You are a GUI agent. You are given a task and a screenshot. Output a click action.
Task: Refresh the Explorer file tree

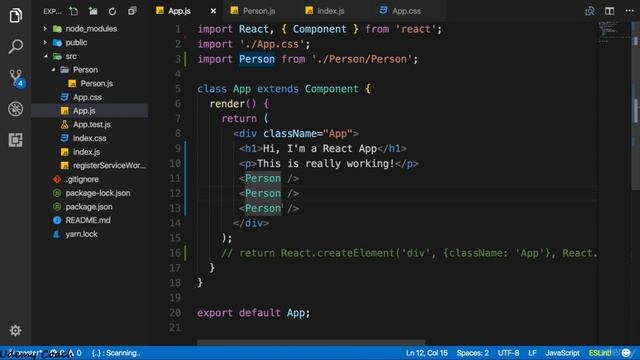coord(112,11)
